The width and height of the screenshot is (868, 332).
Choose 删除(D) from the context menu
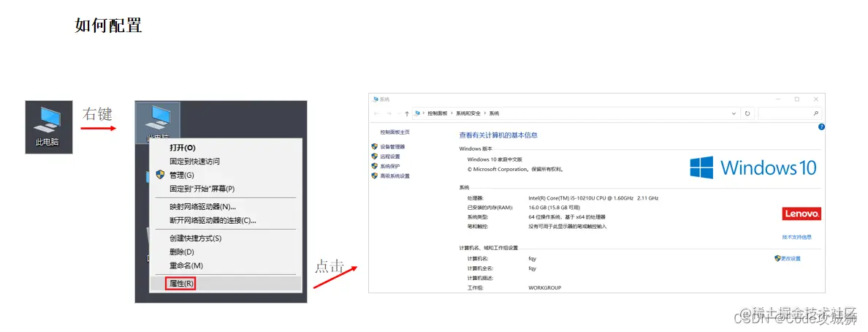[182, 252]
